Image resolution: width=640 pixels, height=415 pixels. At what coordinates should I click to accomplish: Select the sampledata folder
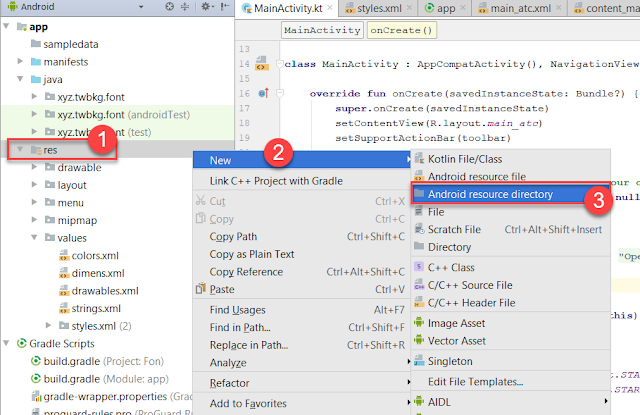[71, 44]
